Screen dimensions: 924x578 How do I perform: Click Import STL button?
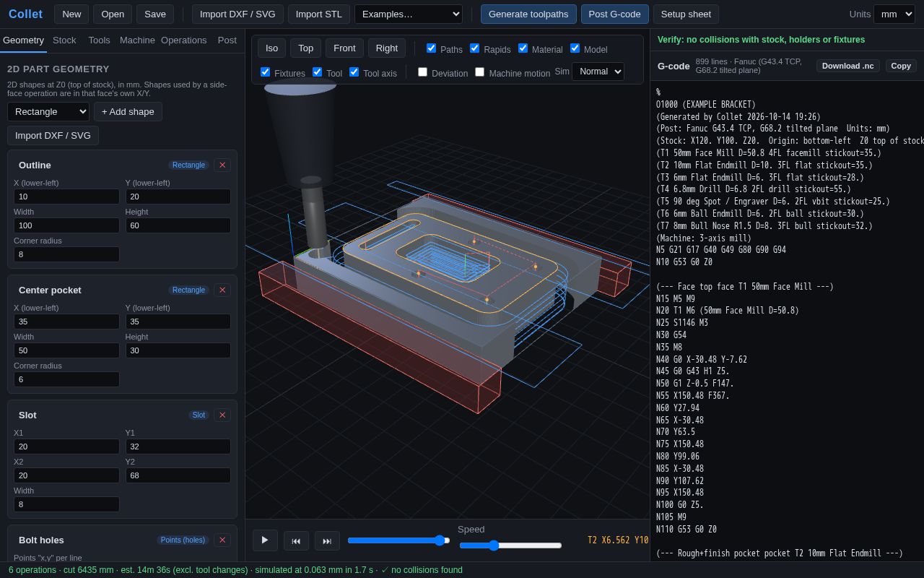click(319, 14)
